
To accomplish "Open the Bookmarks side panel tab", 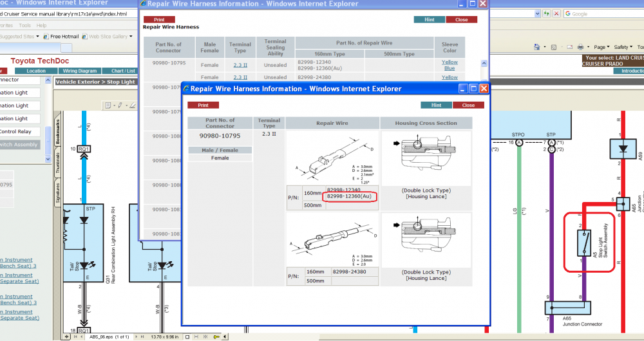I will coord(57,131).
